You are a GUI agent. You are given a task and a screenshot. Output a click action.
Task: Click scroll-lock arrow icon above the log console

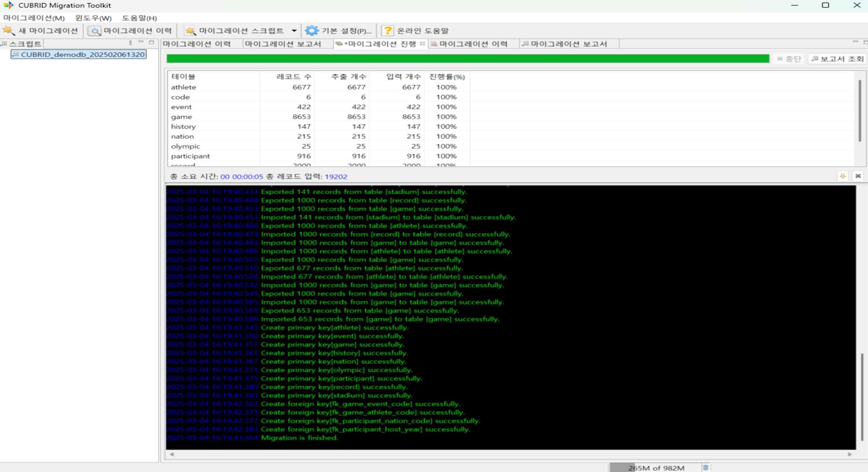[842, 176]
